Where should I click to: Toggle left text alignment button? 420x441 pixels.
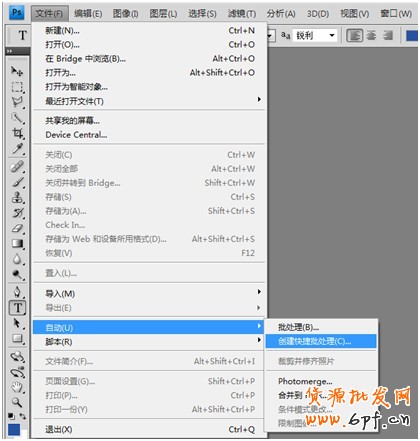coord(355,35)
